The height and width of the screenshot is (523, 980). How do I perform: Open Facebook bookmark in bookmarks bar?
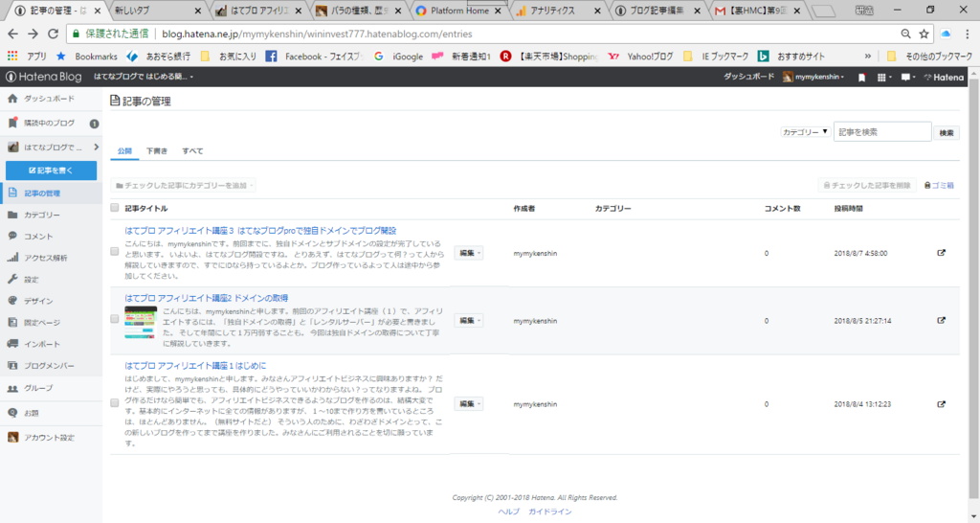coord(314,56)
